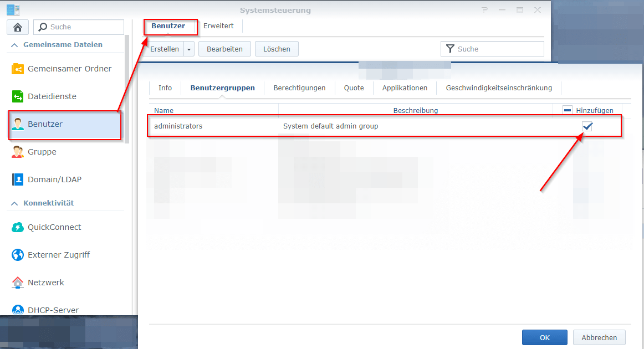Click the sidebar vertical scrollbar
This screenshot has width=644, height=349.
[x=127, y=89]
